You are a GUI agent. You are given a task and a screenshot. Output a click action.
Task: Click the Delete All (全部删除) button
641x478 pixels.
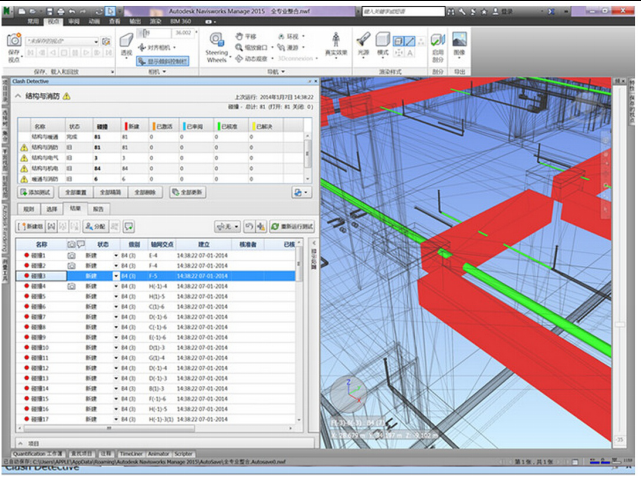pyautogui.click(x=145, y=192)
